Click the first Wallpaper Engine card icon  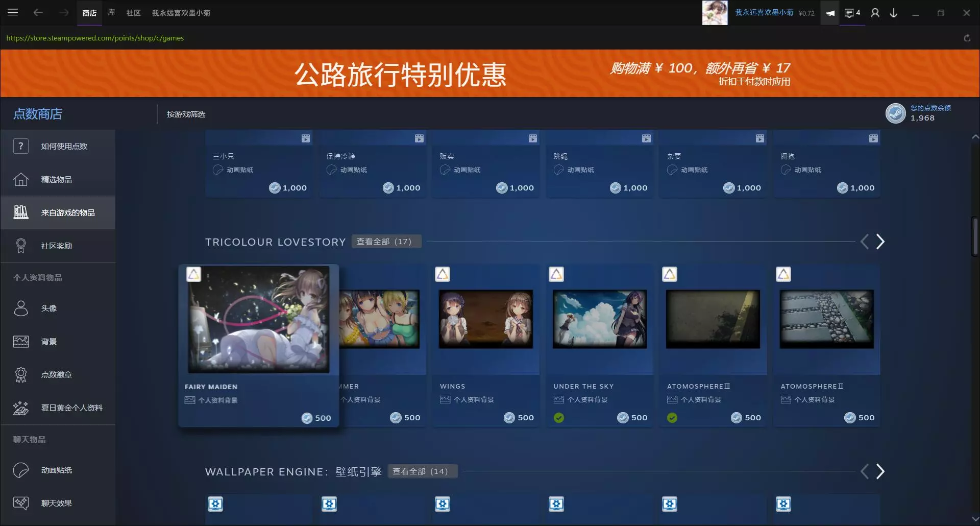coord(215,504)
